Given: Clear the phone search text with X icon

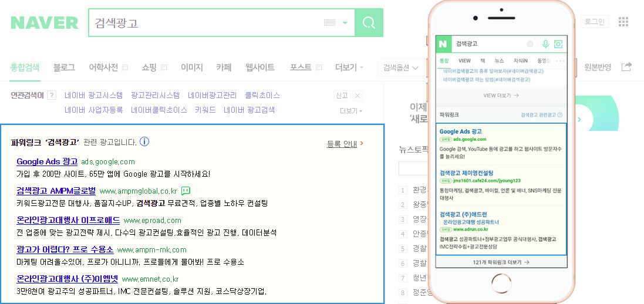Looking at the screenshot, I should pyautogui.click(x=530, y=44).
